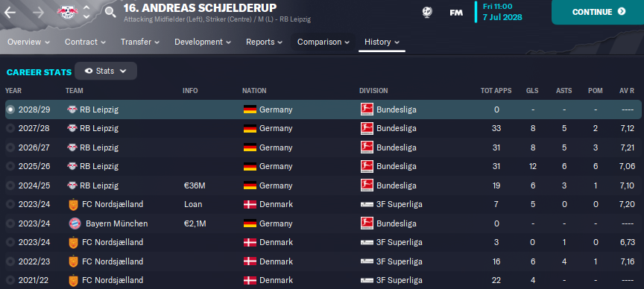This screenshot has width=644, height=289.
Task: Open the Stats view dropdown
Action: pyautogui.click(x=106, y=71)
